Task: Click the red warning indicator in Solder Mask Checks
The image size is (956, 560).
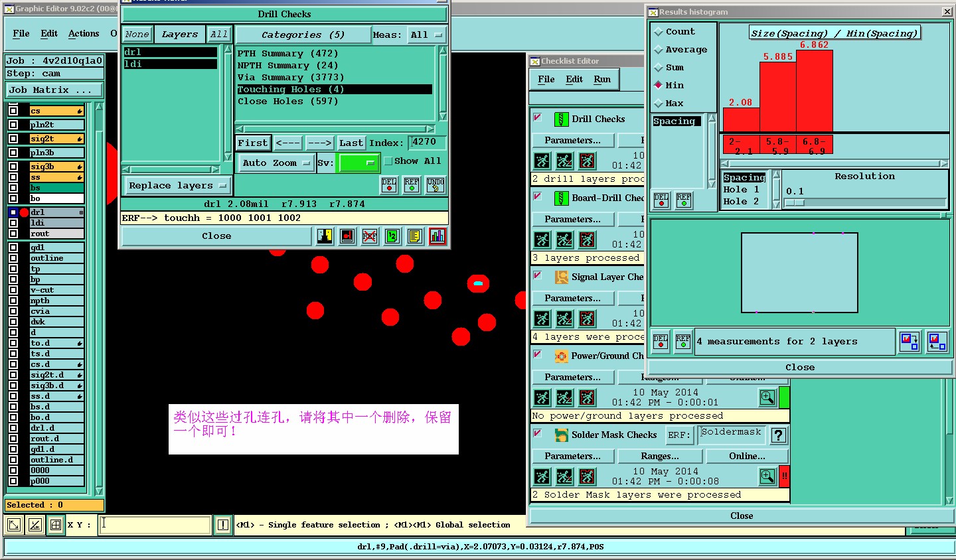Action: pos(784,476)
